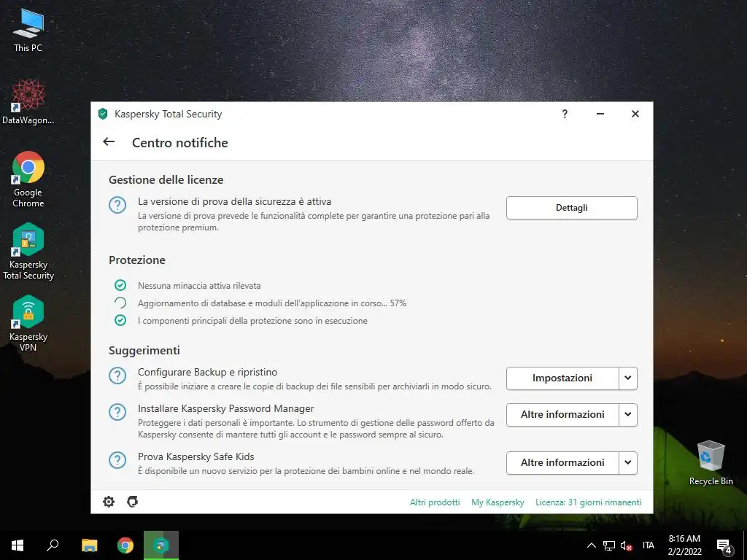Screen dimensions: 747x560
Task: Click the 'Centro notifiche' page title
Action: pyautogui.click(x=180, y=142)
